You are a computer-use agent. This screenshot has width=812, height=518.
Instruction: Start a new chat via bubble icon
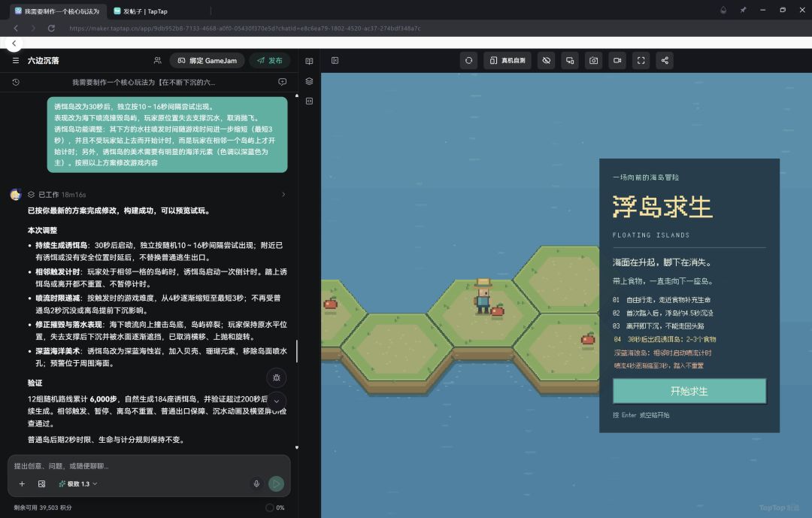(x=282, y=82)
